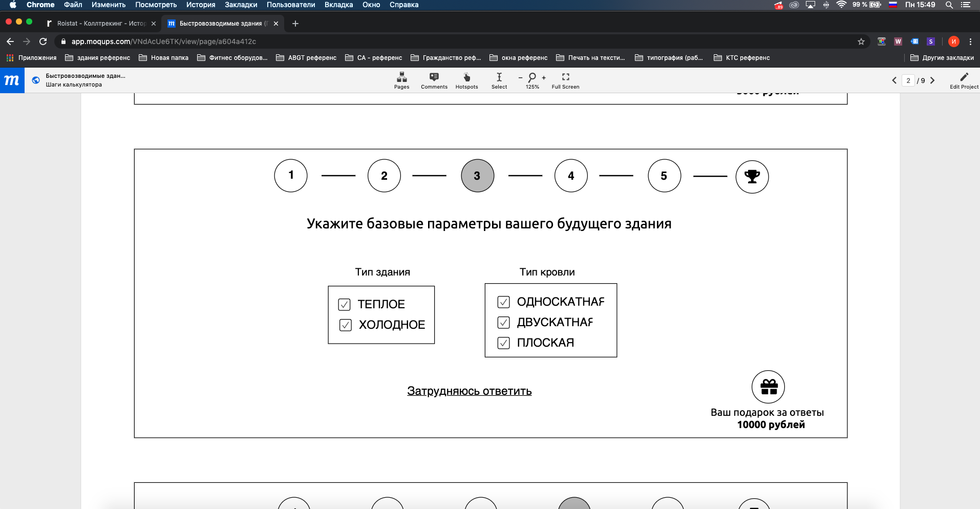Image resolution: width=980 pixels, height=509 pixels.
Task: Bookmark this page with the star
Action: click(x=861, y=41)
